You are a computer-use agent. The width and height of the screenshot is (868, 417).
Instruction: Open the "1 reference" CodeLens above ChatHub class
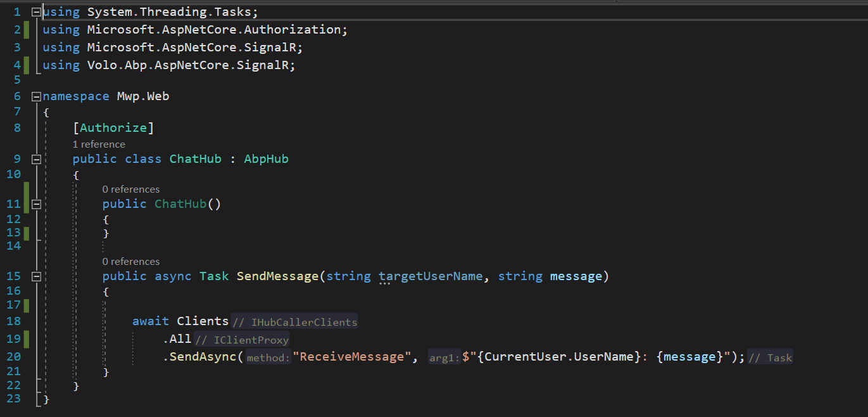[99, 144]
